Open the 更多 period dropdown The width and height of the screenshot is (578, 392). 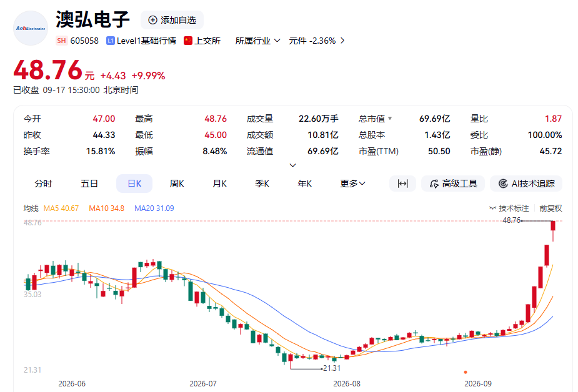(x=352, y=184)
